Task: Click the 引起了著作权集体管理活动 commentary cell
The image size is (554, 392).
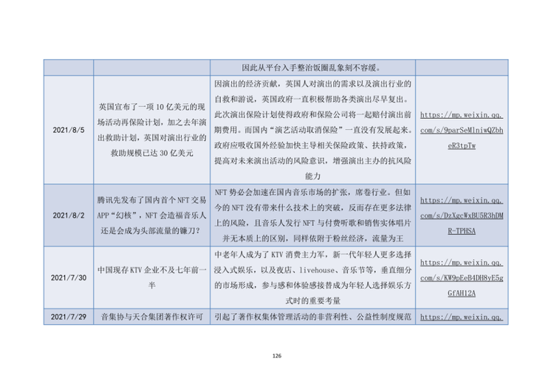Action: [x=312, y=317]
